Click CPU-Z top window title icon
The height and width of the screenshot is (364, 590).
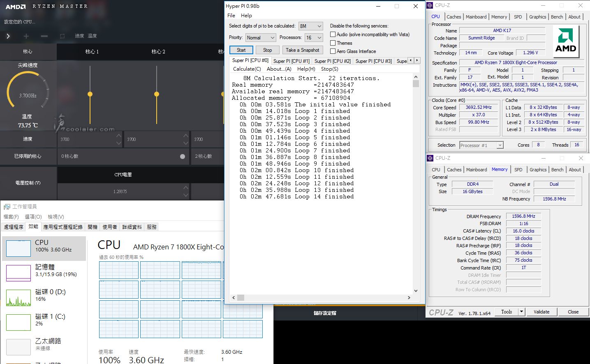pyautogui.click(x=430, y=5)
